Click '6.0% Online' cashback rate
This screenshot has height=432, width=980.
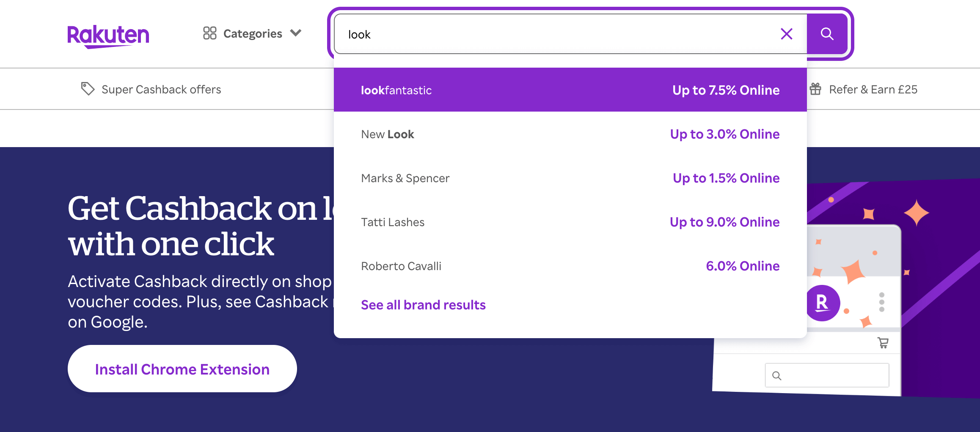click(743, 266)
